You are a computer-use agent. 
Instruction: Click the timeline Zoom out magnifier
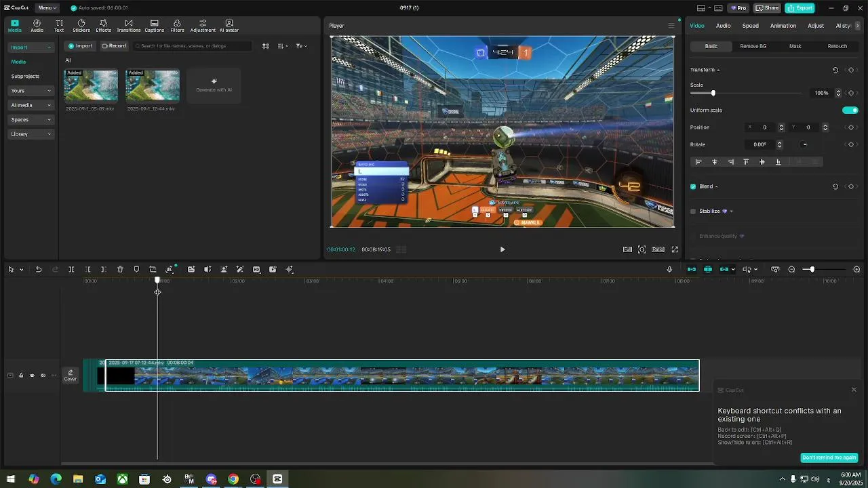click(791, 270)
